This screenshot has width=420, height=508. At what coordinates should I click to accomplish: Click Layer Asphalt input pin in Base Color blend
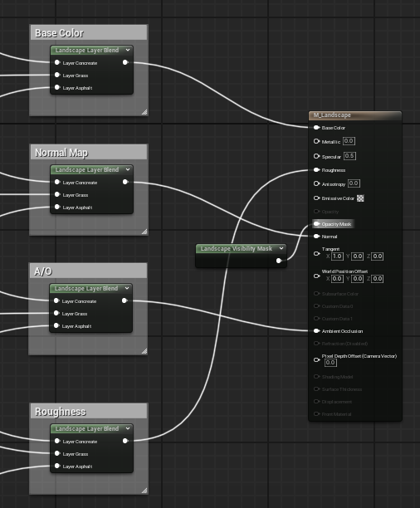[57, 87]
